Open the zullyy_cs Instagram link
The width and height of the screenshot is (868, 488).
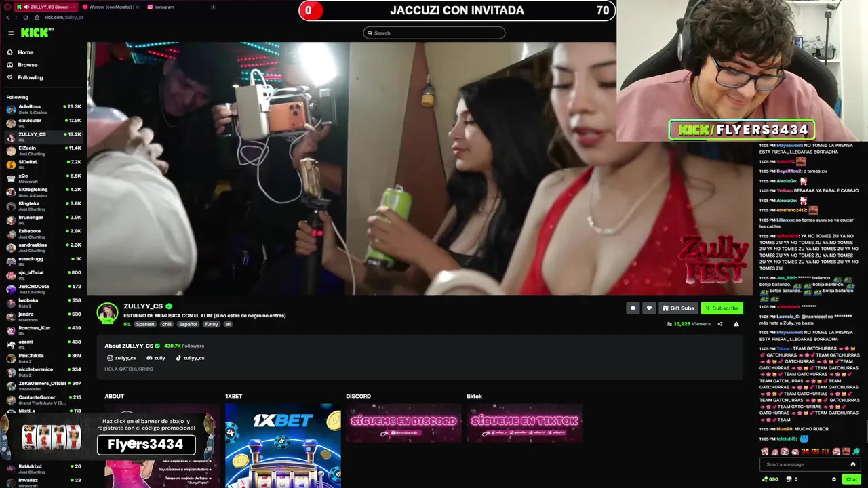(x=121, y=358)
